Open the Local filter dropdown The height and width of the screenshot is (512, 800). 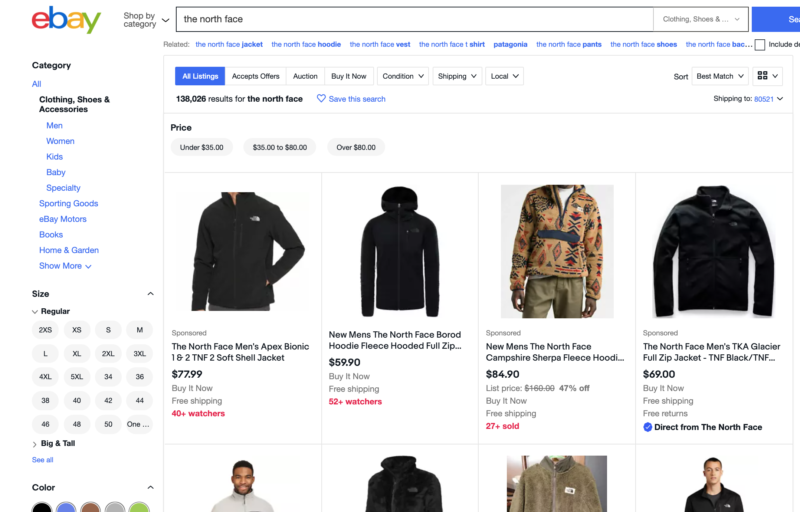504,76
